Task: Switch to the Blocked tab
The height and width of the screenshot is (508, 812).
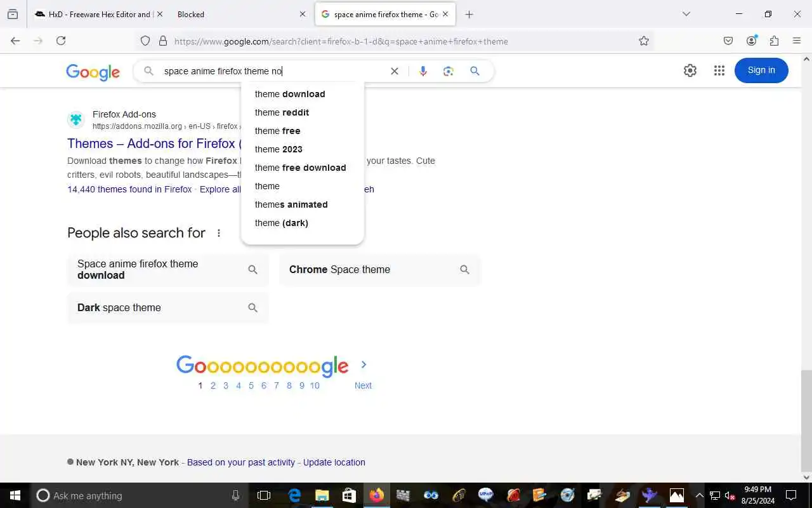Action: [240, 14]
